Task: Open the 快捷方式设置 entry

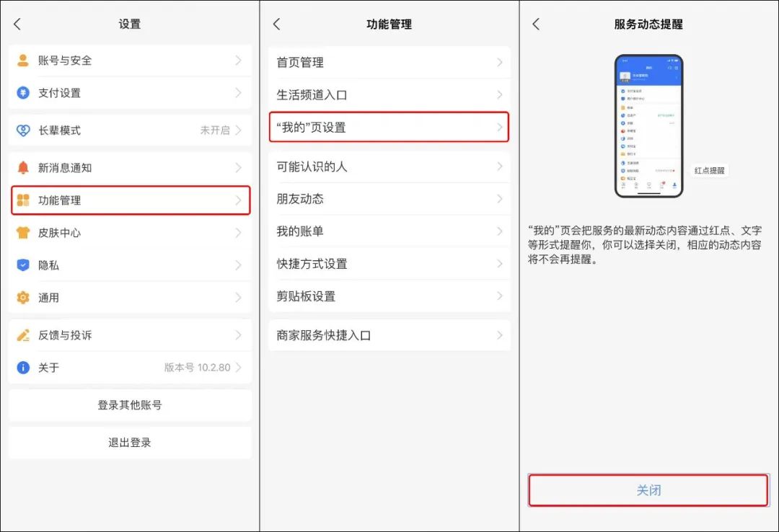Action: (388, 264)
